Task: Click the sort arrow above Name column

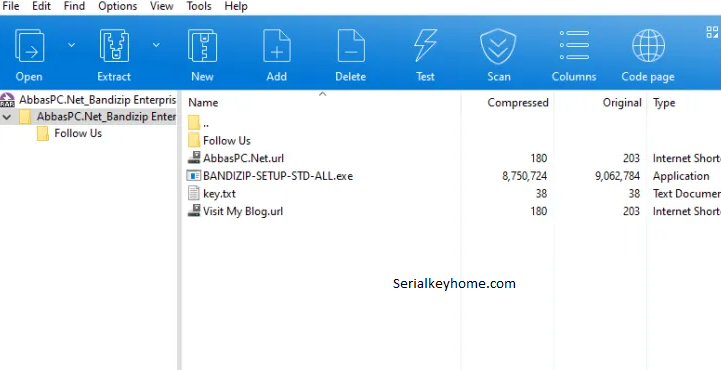Action: click(x=323, y=94)
